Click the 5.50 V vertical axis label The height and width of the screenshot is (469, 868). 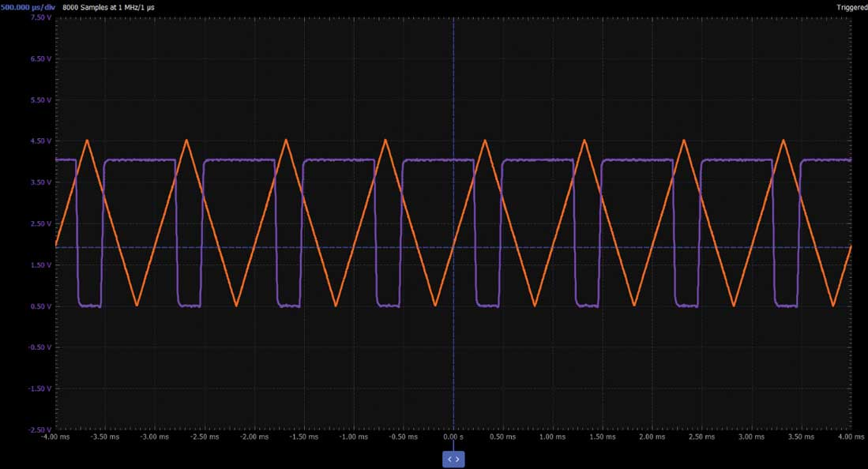[x=41, y=100]
